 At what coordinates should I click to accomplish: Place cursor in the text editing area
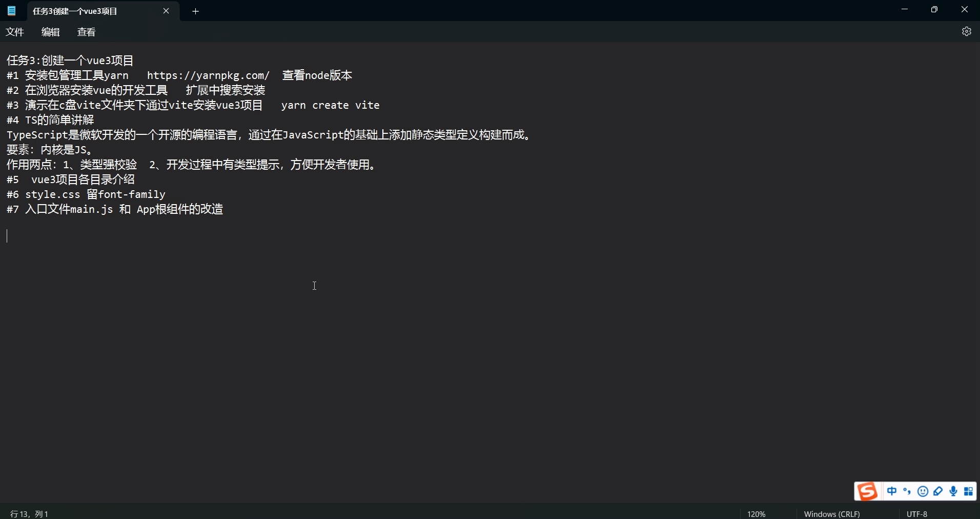(314, 286)
